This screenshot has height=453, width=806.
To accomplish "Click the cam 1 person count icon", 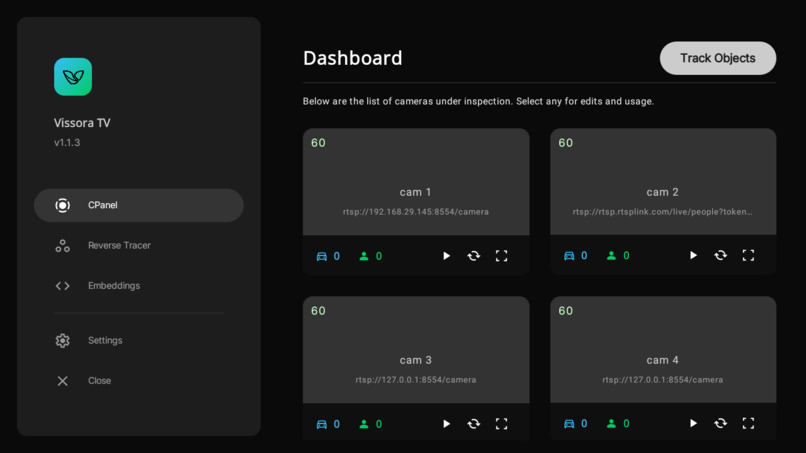I will click(364, 256).
